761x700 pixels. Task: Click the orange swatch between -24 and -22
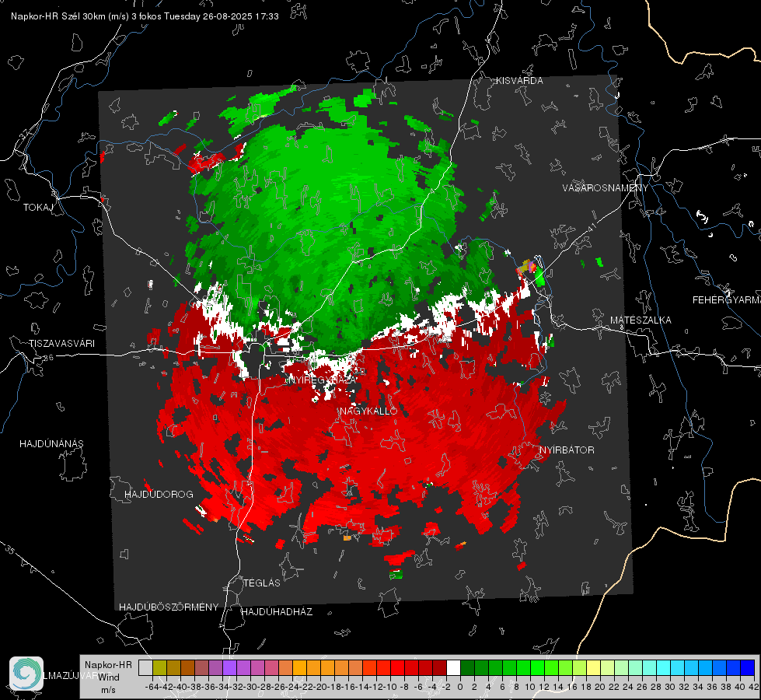pos(299,668)
